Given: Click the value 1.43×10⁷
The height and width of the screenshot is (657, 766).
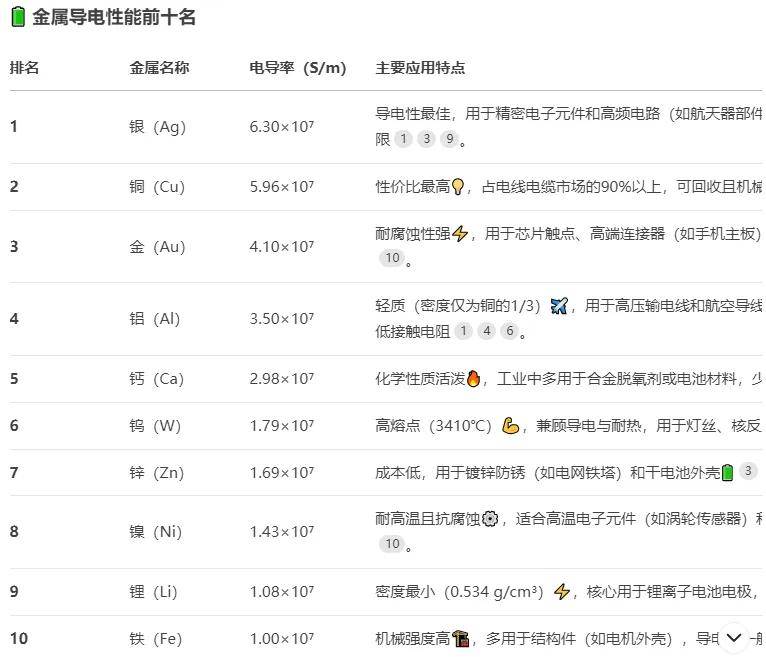Looking at the screenshot, I should click(282, 531).
